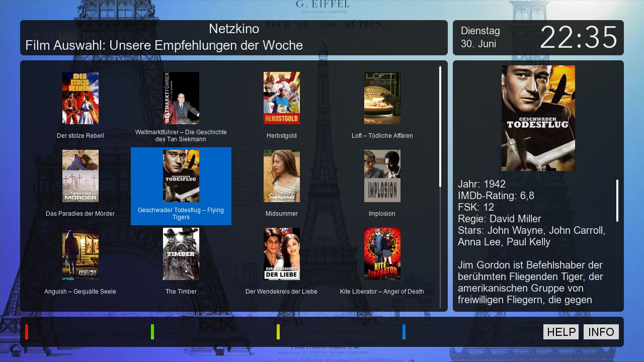The image size is (644, 362).
Task: Open the Weltmarktführer movie poster
Action: pos(181,98)
